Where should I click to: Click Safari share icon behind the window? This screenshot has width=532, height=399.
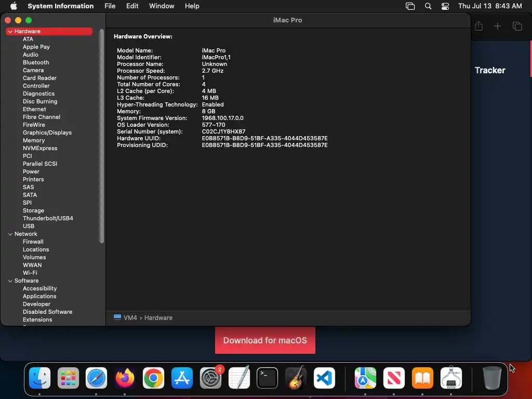pyautogui.click(x=478, y=26)
